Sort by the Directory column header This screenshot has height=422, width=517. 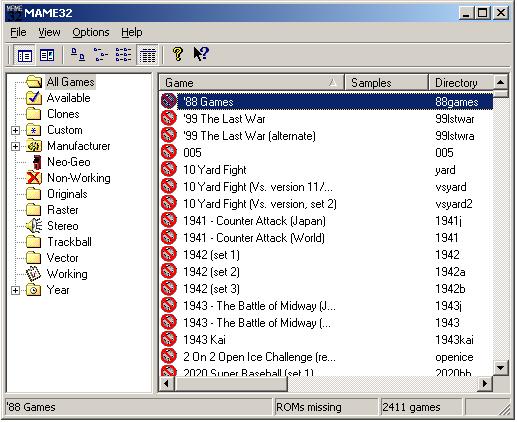461,83
